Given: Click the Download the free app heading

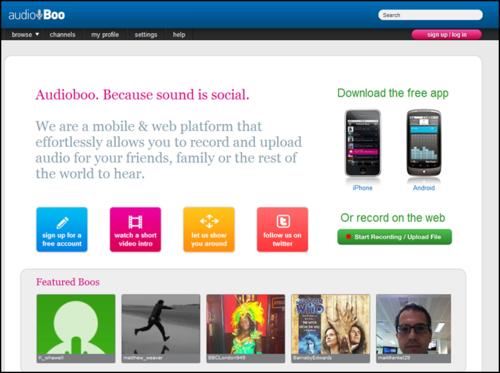Looking at the screenshot, I should [393, 93].
